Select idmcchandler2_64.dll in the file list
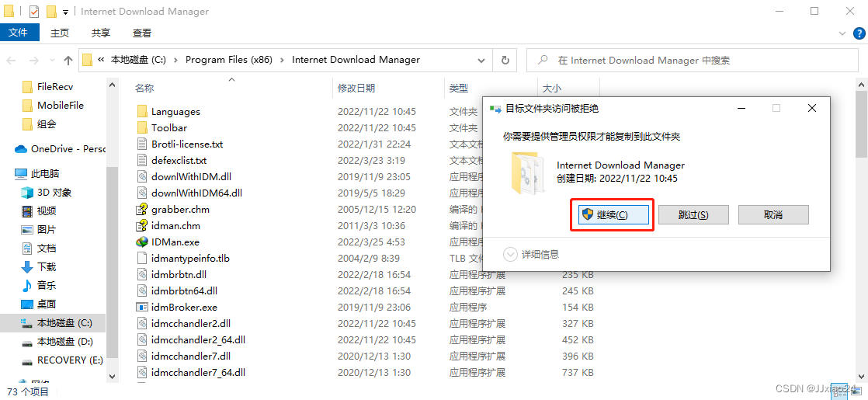 (198, 339)
